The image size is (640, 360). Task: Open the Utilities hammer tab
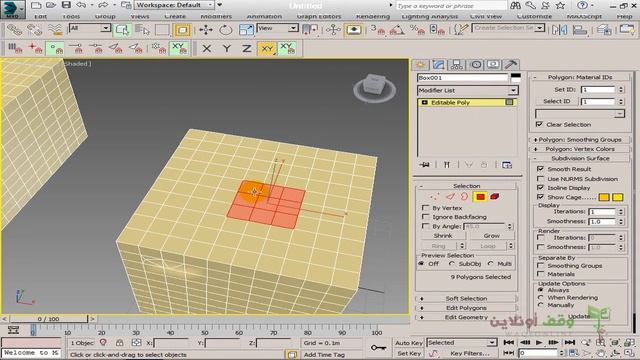click(511, 64)
